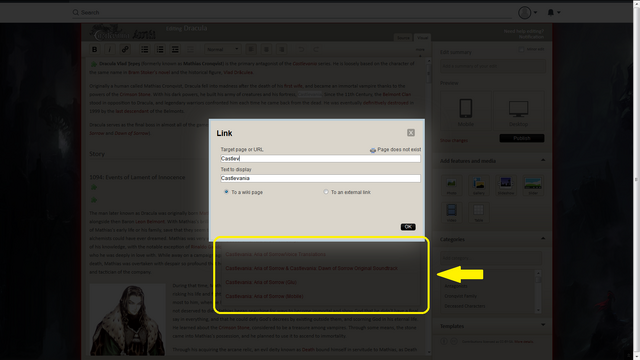Click the Dracula portrait thumbnail
Screen dimensions: 640x360
(127, 320)
